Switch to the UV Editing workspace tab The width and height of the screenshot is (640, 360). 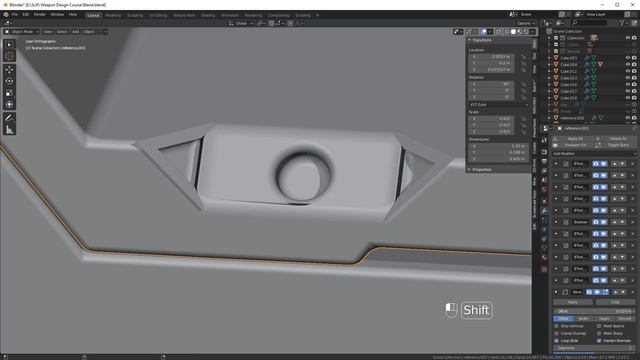click(158, 15)
